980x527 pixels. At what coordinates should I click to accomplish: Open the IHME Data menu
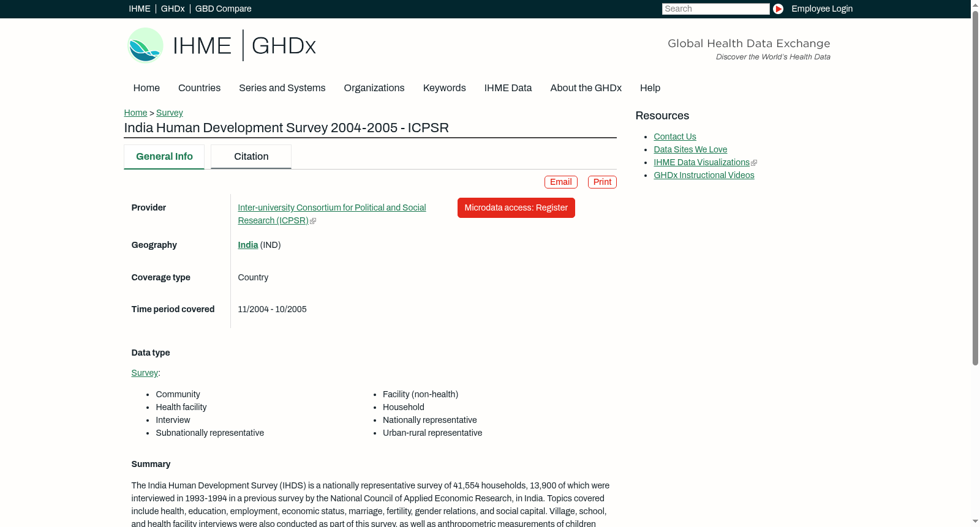(x=508, y=88)
